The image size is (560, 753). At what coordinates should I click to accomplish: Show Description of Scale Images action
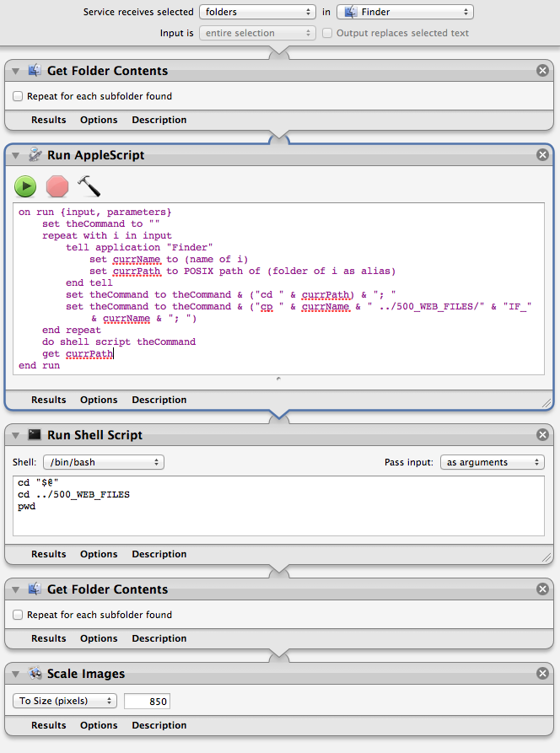click(159, 725)
